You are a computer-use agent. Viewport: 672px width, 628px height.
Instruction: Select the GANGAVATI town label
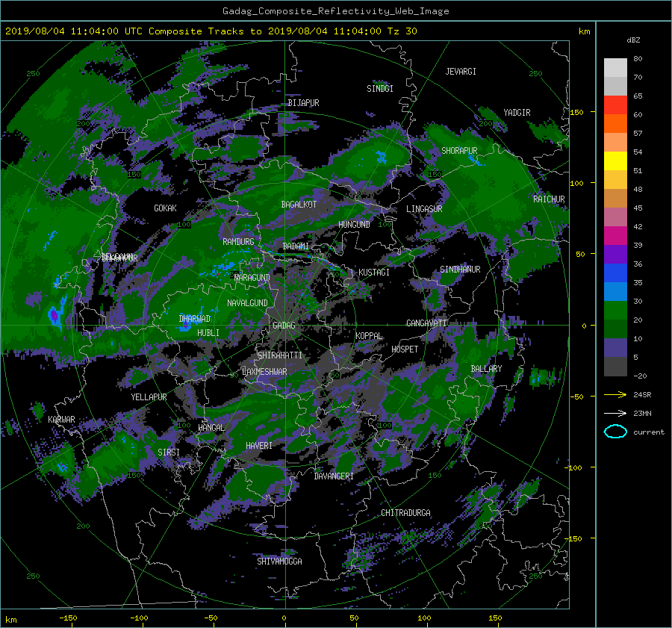pos(426,323)
